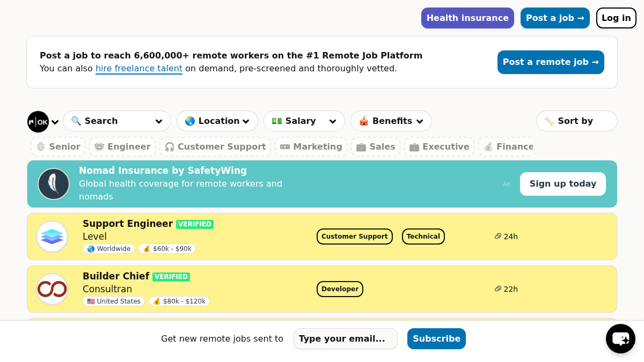The width and height of the screenshot is (644, 362).
Task: Click the Log in button
Action: click(616, 18)
